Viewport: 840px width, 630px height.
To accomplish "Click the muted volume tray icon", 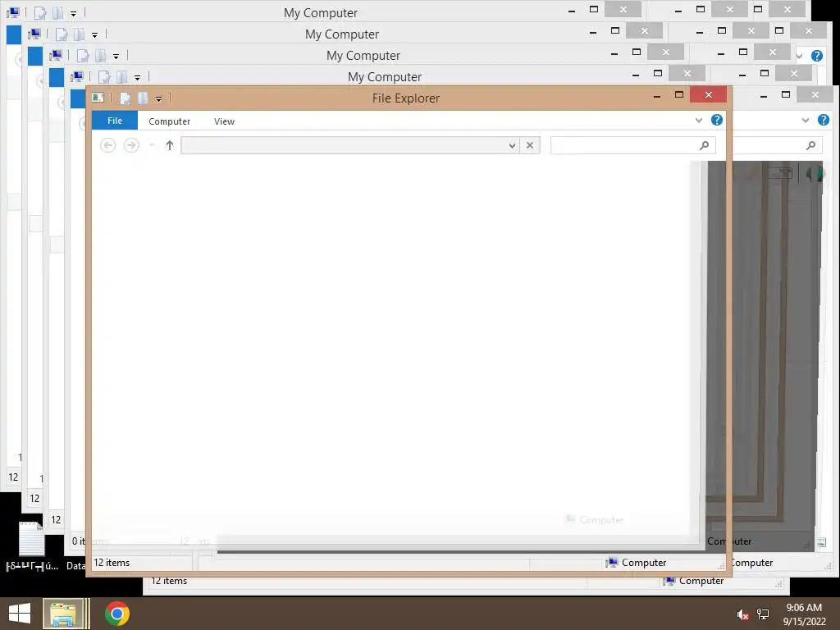I will pyautogui.click(x=742, y=614).
